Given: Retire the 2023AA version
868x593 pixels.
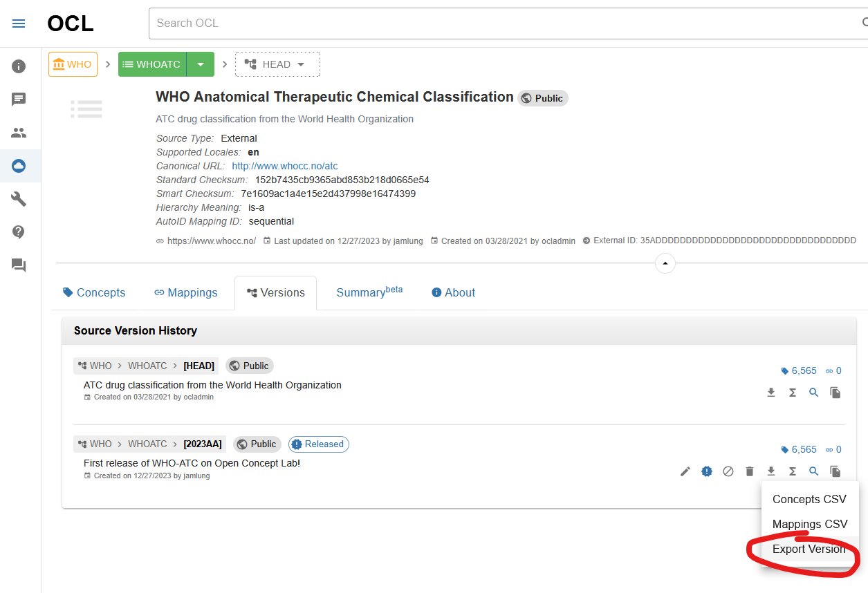Looking at the screenshot, I should [x=728, y=471].
